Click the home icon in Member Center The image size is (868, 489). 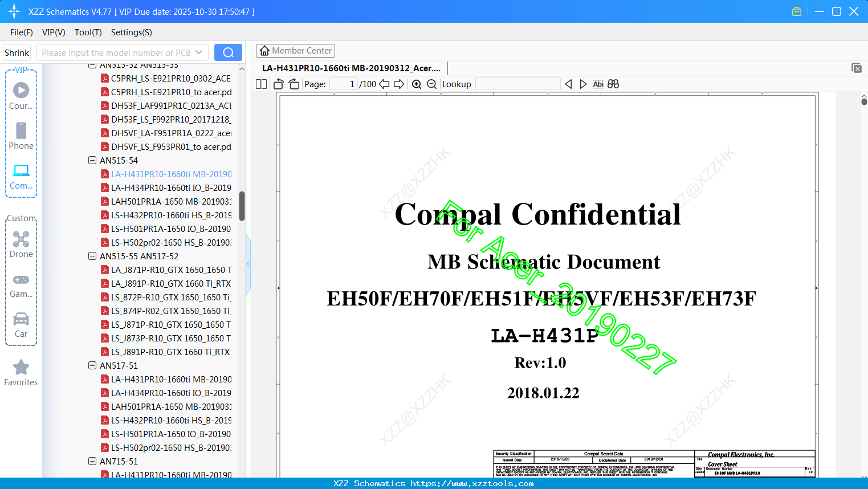[264, 51]
